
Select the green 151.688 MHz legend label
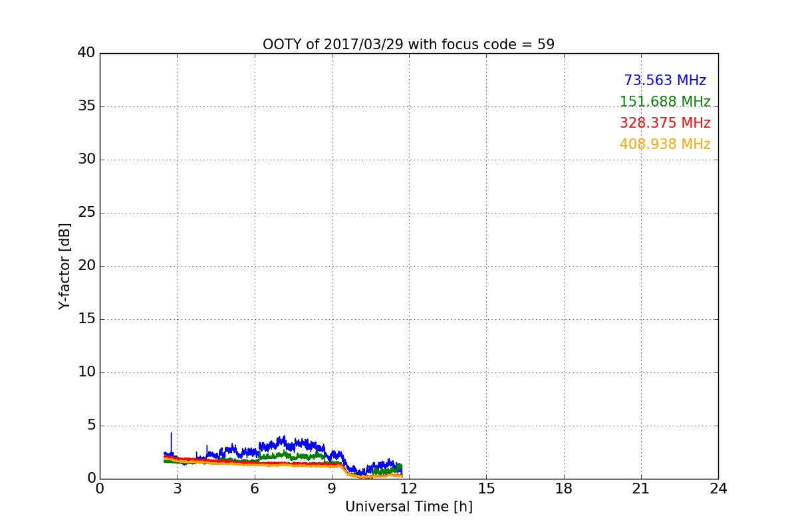(665, 102)
